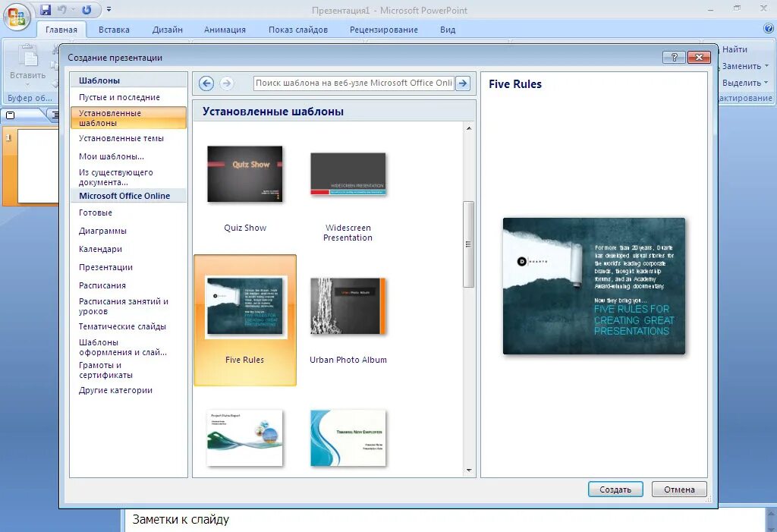This screenshot has width=777, height=532.
Task: Click the slides tab icon in the main window
Action: 10,115
